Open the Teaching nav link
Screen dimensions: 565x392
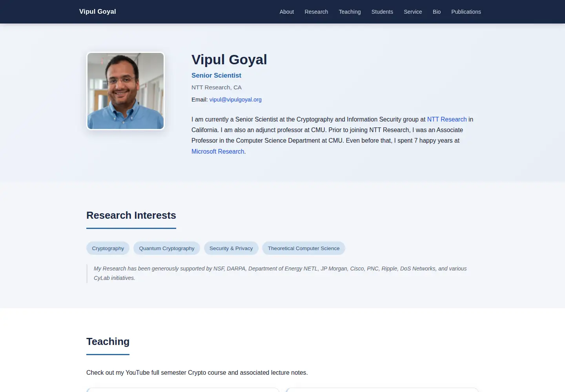pyautogui.click(x=350, y=12)
